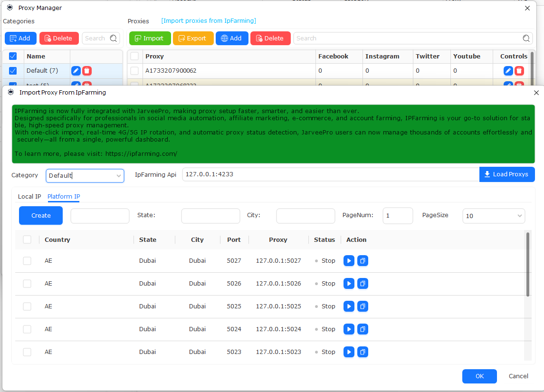Click Delete in the Categories panel
This screenshot has width=544, height=392.
(x=59, y=38)
